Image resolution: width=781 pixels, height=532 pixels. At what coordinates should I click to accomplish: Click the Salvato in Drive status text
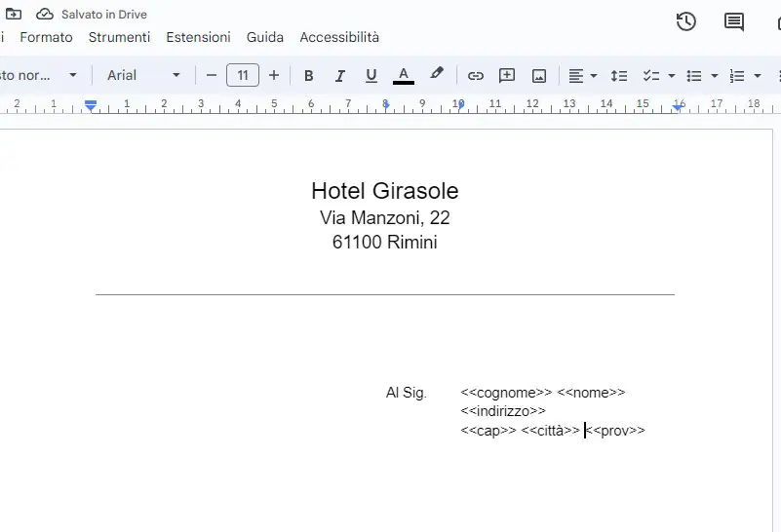(104, 15)
